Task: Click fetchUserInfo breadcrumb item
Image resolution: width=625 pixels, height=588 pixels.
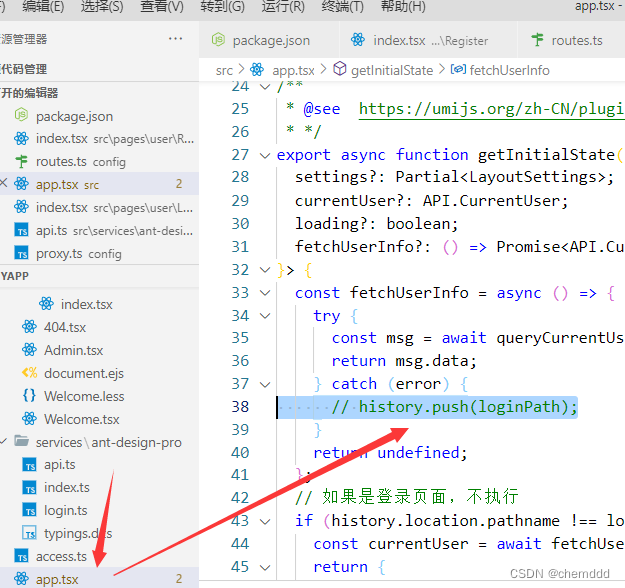Action: 509,71
